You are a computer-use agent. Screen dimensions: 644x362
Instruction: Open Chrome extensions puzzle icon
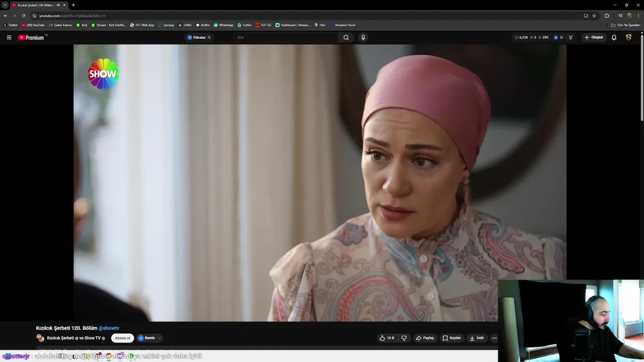coord(607,16)
